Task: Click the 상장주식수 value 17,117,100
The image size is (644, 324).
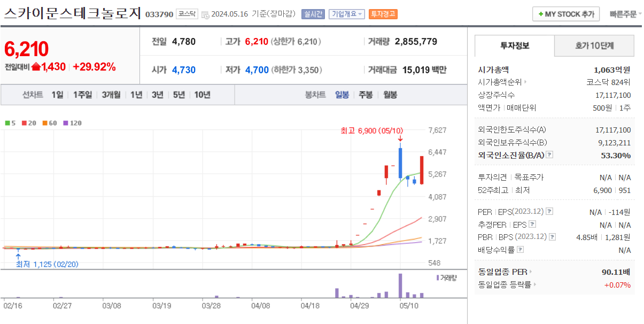Action: click(613, 95)
